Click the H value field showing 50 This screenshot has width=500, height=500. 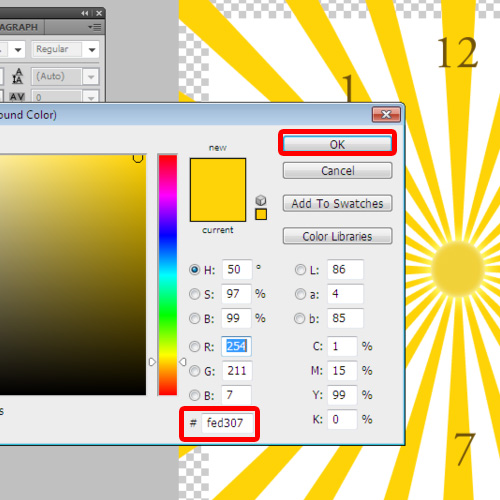click(237, 269)
